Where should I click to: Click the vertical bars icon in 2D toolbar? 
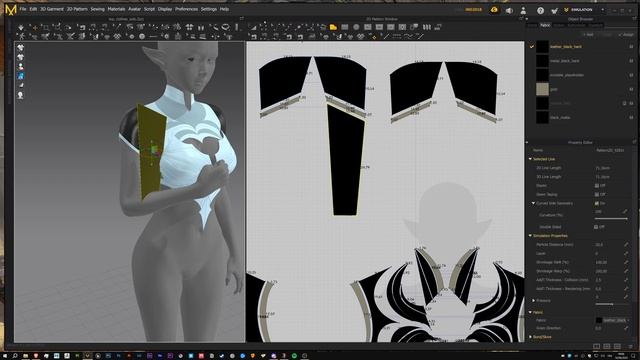click(427, 27)
